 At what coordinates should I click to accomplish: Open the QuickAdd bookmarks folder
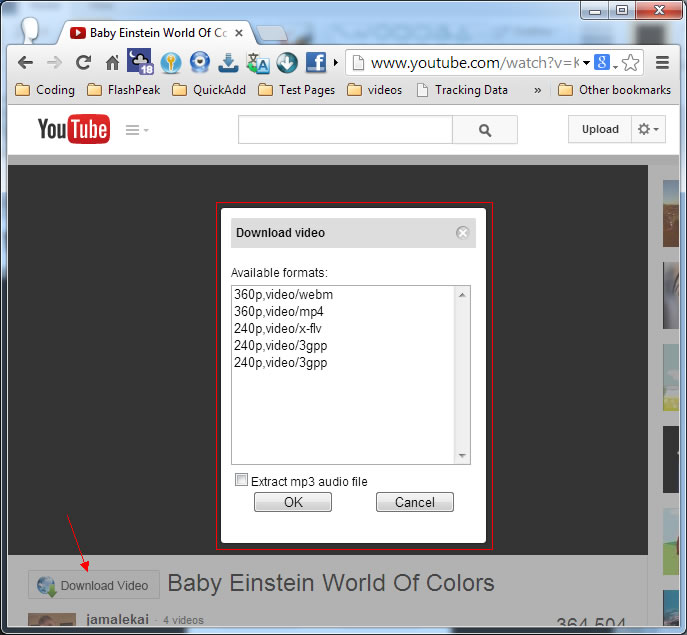[x=209, y=90]
